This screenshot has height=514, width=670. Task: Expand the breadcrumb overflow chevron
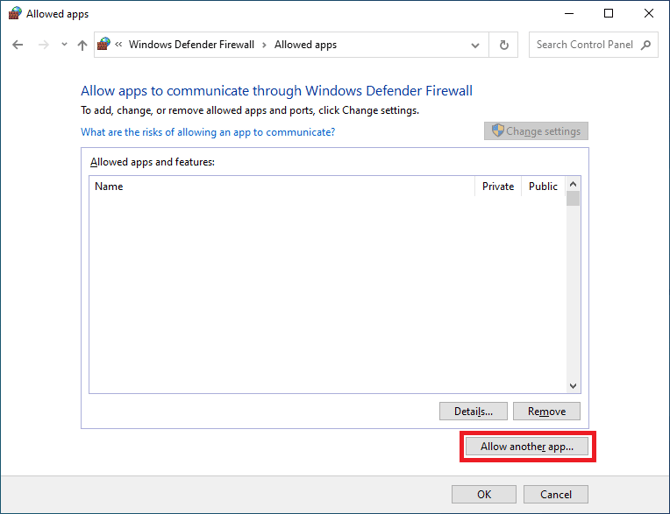coord(119,44)
